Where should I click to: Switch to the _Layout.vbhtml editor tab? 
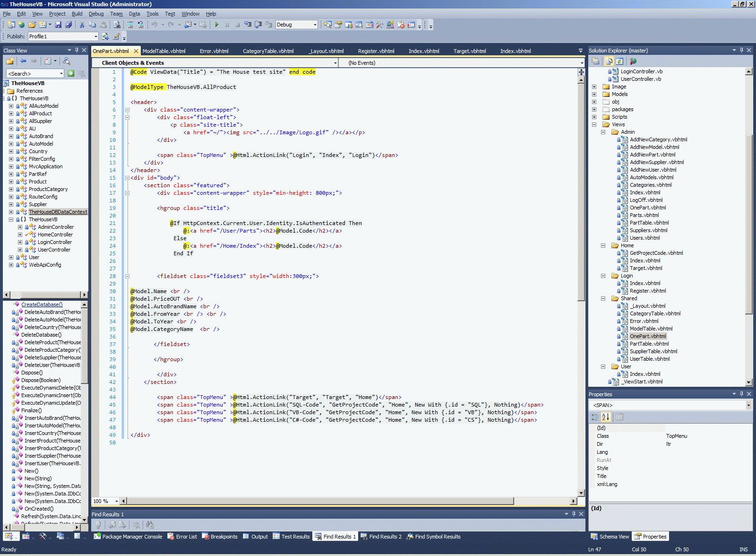click(x=326, y=51)
